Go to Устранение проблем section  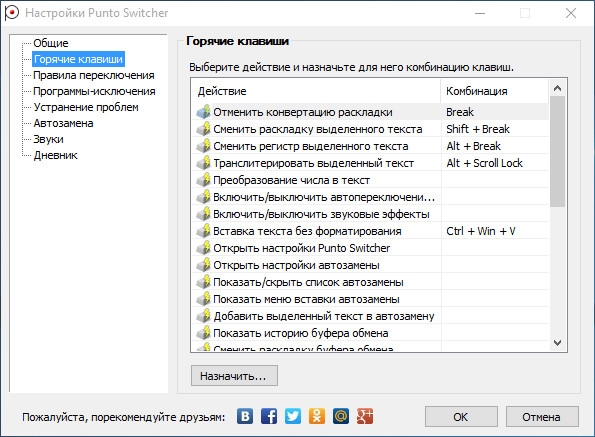(x=86, y=107)
